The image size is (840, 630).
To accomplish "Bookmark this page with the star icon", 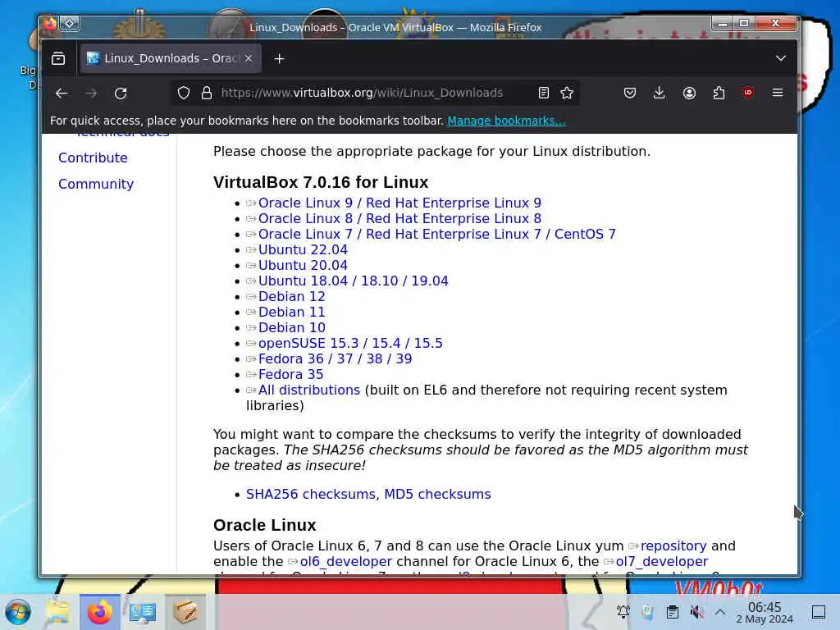I will click(567, 94).
